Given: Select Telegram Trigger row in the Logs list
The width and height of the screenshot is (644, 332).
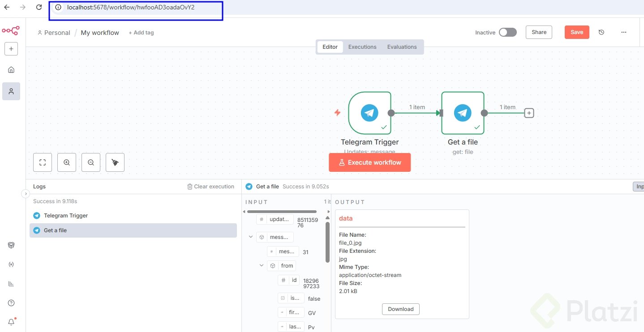Looking at the screenshot, I should pyautogui.click(x=133, y=216).
